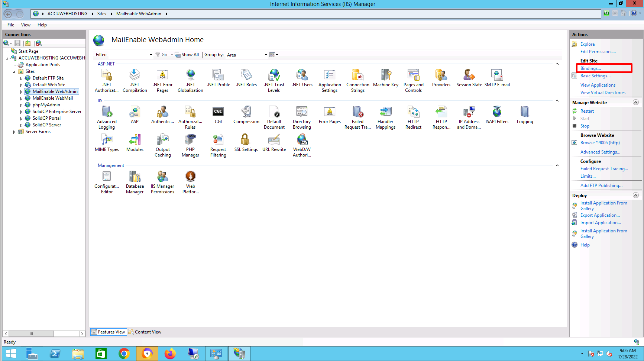This screenshot has height=361, width=644.
Task: Select phpMyAdmin site in tree
Action: (x=46, y=105)
